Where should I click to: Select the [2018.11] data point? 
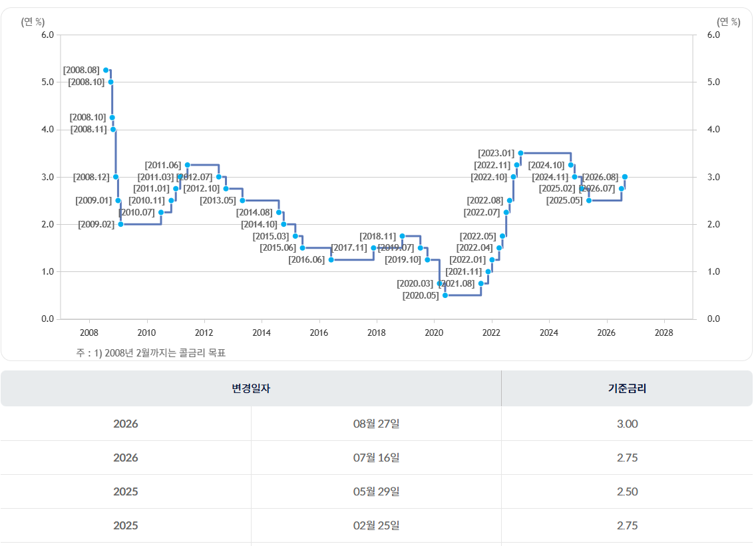(x=402, y=236)
